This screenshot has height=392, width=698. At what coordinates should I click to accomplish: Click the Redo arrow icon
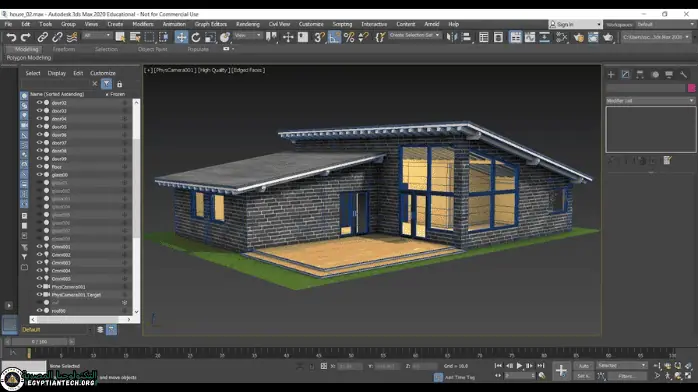point(26,37)
